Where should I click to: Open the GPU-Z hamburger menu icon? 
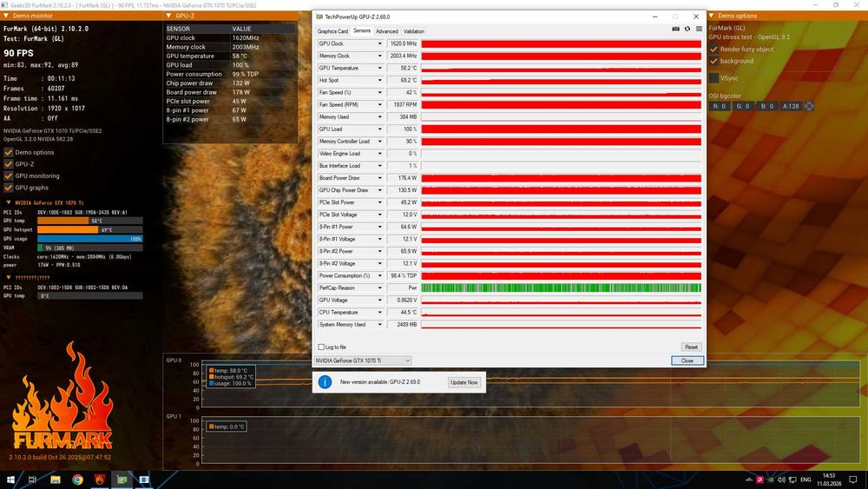coord(699,29)
